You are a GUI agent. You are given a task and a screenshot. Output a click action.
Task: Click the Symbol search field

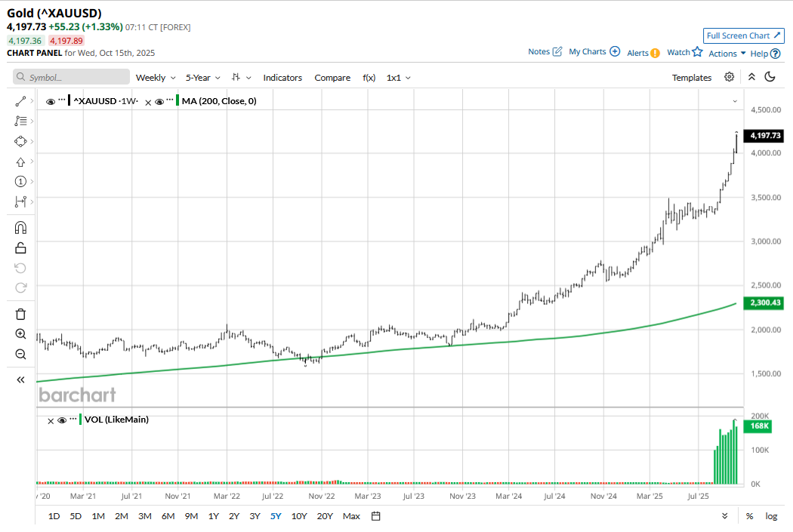[72, 77]
